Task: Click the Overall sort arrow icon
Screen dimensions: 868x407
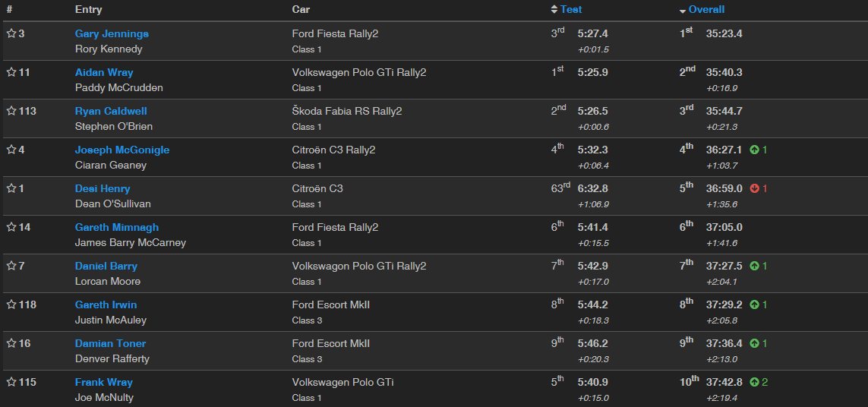Action: [x=683, y=10]
